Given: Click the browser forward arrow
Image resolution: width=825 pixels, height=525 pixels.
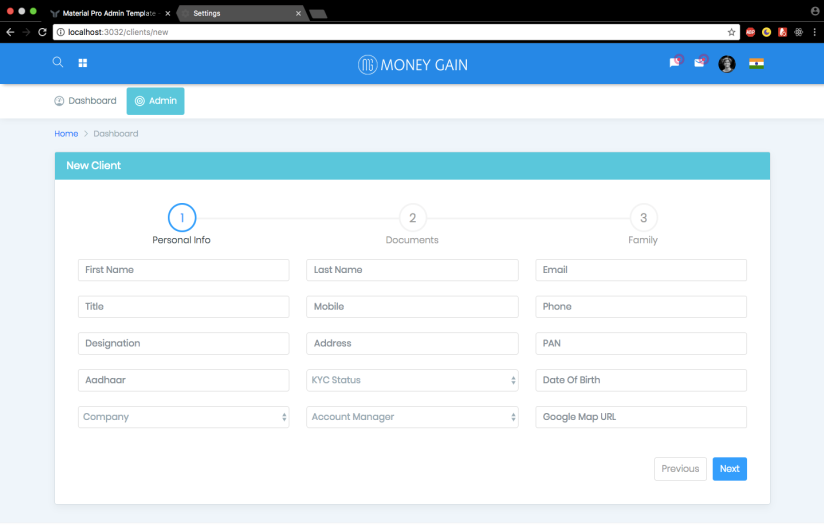Looking at the screenshot, I should 26,32.
